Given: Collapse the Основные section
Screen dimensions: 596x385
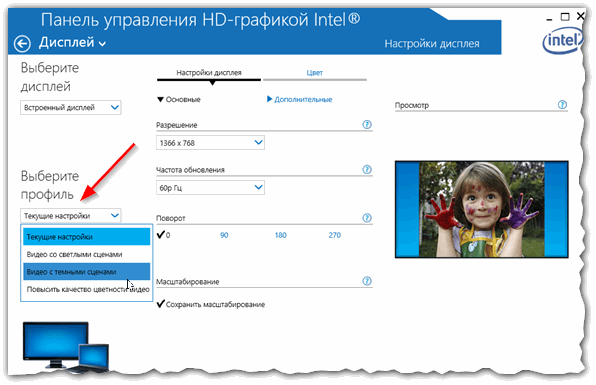Looking at the screenshot, I should [179, 100].
